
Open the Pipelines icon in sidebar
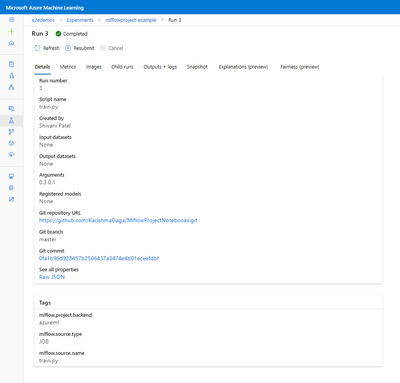click(12, 132)
